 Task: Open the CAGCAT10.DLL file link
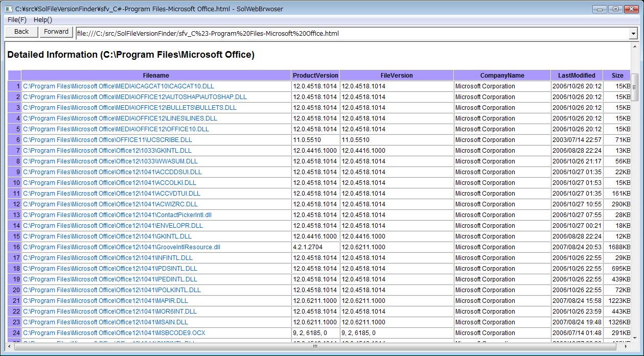(x=119, y=86)
